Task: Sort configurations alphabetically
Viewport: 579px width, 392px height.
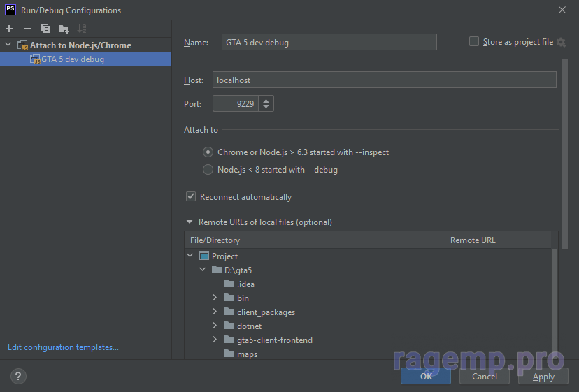Action: tap(82, 29)
